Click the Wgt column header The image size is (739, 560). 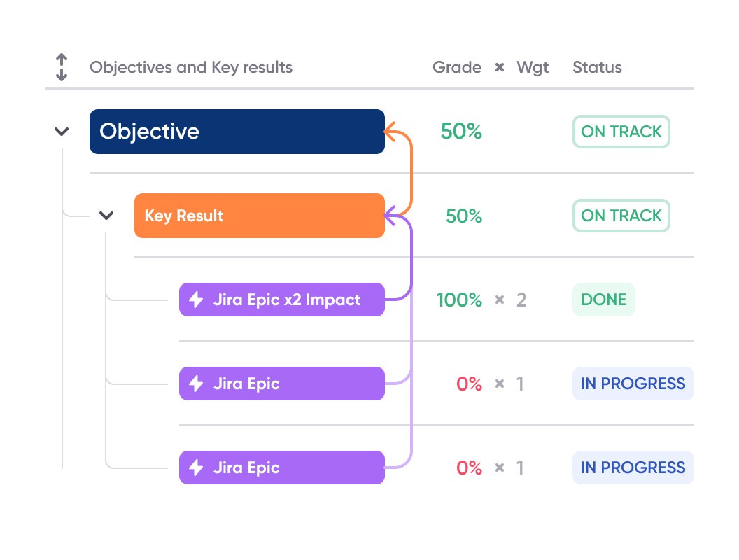(x=533, y=68)
